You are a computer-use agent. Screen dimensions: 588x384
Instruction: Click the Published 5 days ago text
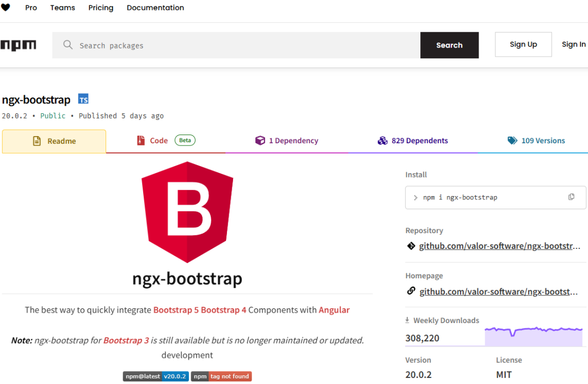click(121, 116)
